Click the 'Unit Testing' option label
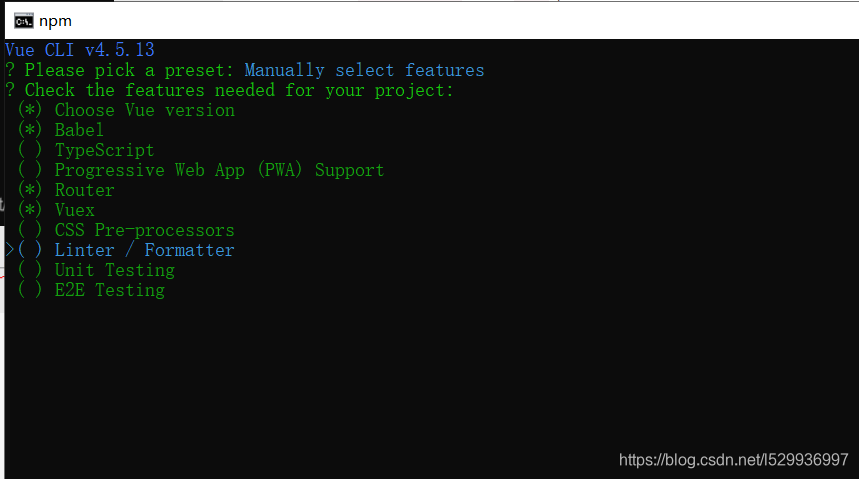The image size is (859, 479). 114,270
